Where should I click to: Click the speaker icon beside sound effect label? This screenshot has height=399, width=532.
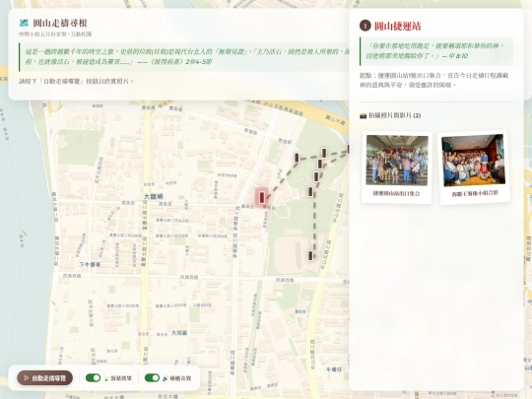(166, 378)
